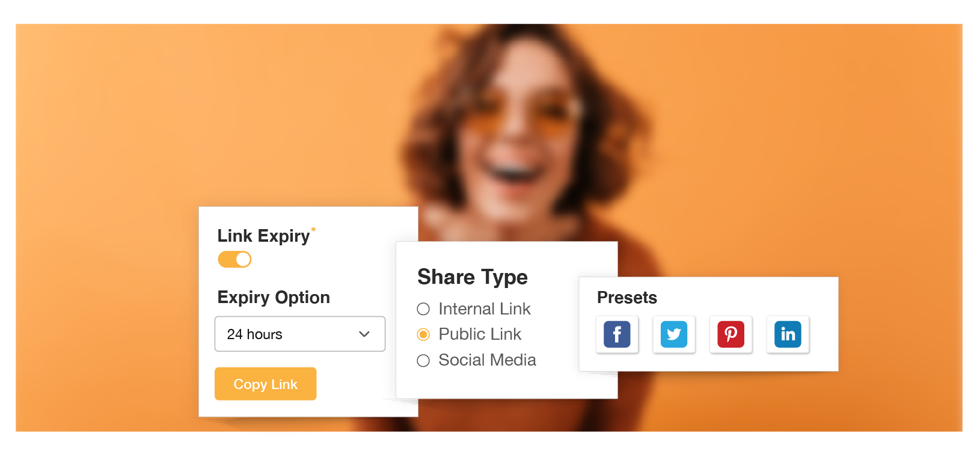980x457 pixels.
Task: Choose the Social Media radio circle
Action: (423, 360)
